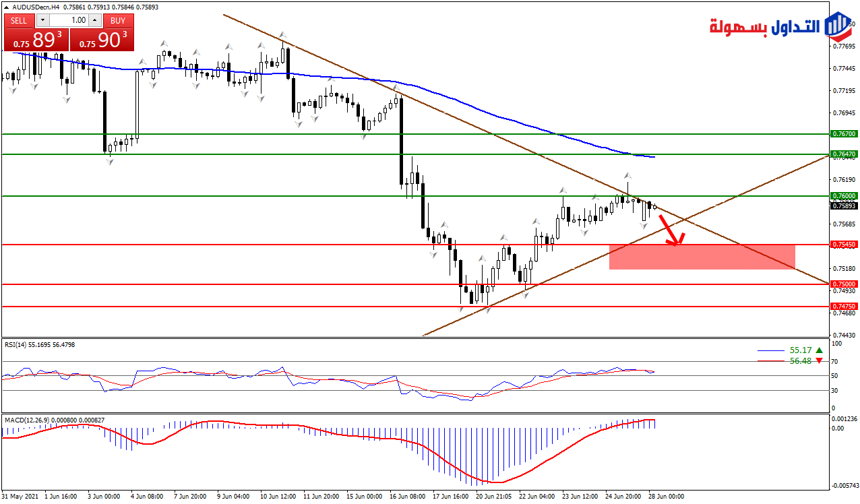The image size is (860, 504).
Task: Click the 24 Jun 20:00 time label
Action: pos(623,497)
